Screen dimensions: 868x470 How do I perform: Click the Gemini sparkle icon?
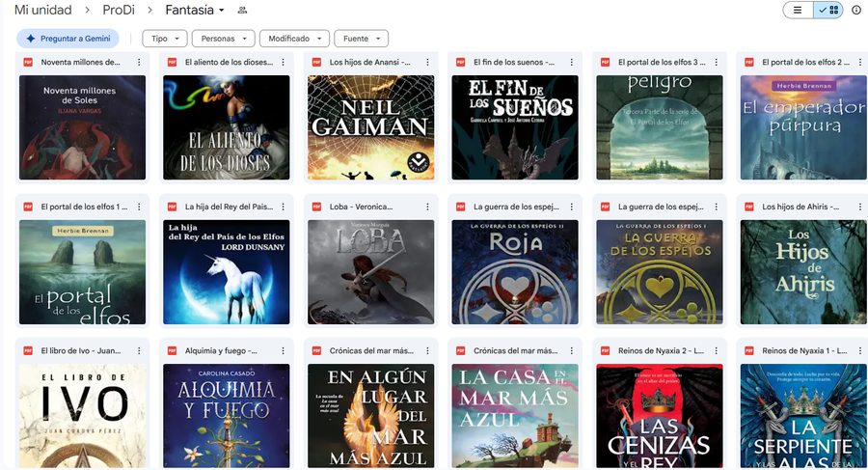tap(31, 39)
